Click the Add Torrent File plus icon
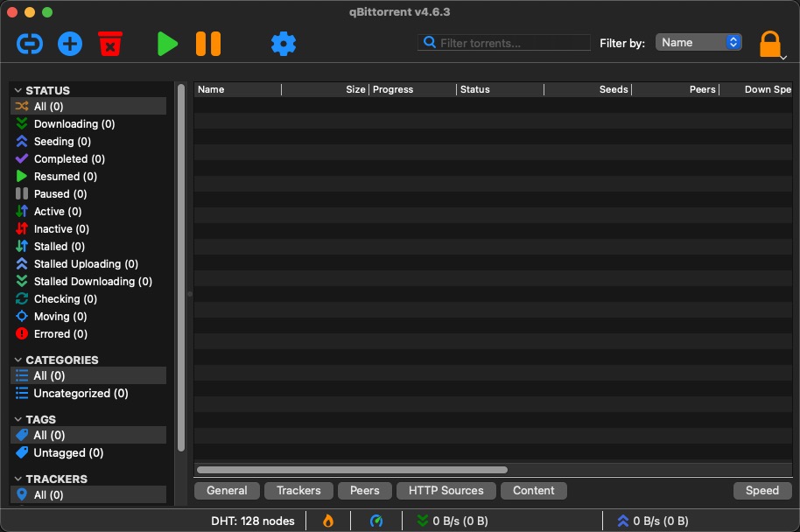The width and height of the screenshot is (800, 532). (69, 43)
